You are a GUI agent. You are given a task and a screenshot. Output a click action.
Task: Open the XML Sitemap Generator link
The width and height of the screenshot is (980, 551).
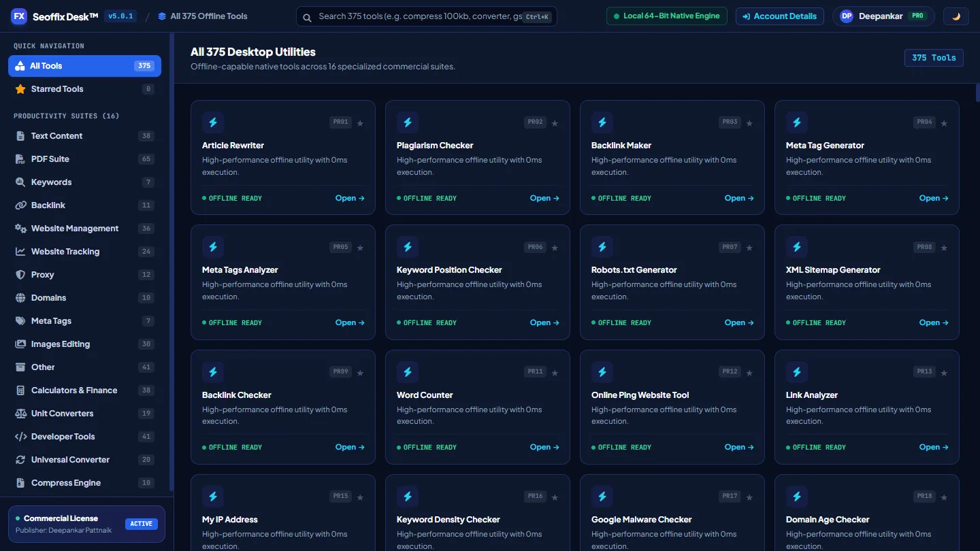tap(934, 323)
